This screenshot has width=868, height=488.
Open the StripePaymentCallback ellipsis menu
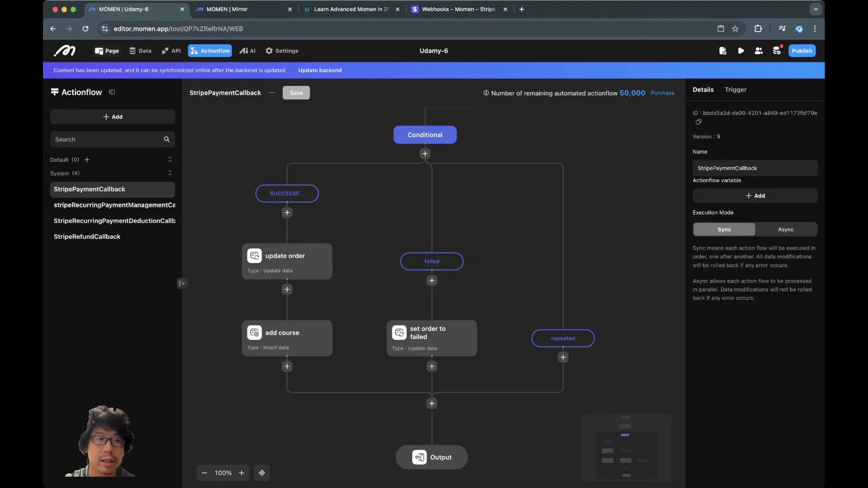point(272,93)
